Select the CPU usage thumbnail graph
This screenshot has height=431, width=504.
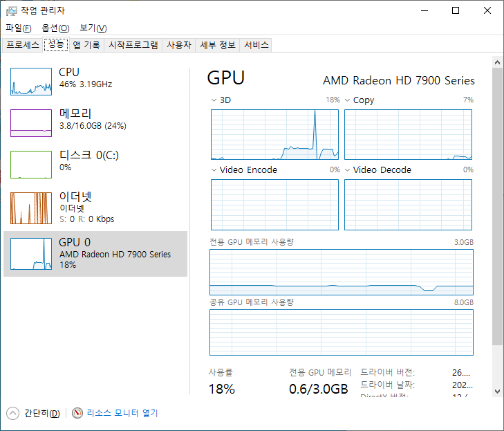[x=31, y=82]
